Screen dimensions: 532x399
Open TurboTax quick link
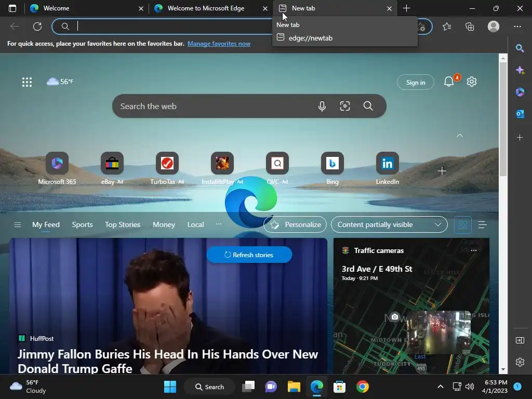click(167, 169)
